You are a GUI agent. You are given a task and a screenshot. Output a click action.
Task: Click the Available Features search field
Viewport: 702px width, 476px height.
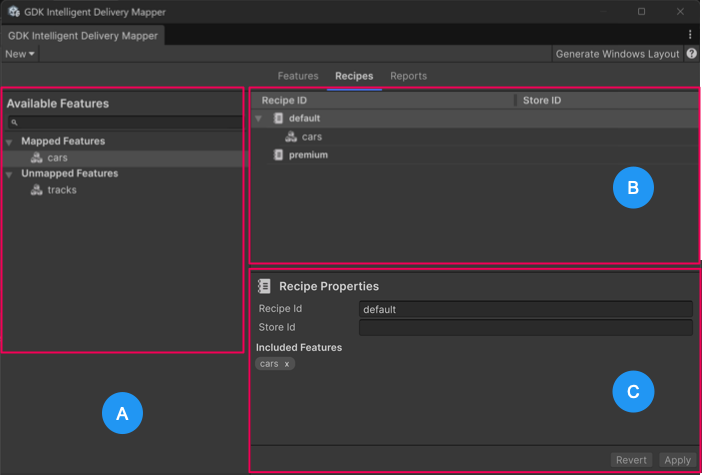tap(125, 122)
